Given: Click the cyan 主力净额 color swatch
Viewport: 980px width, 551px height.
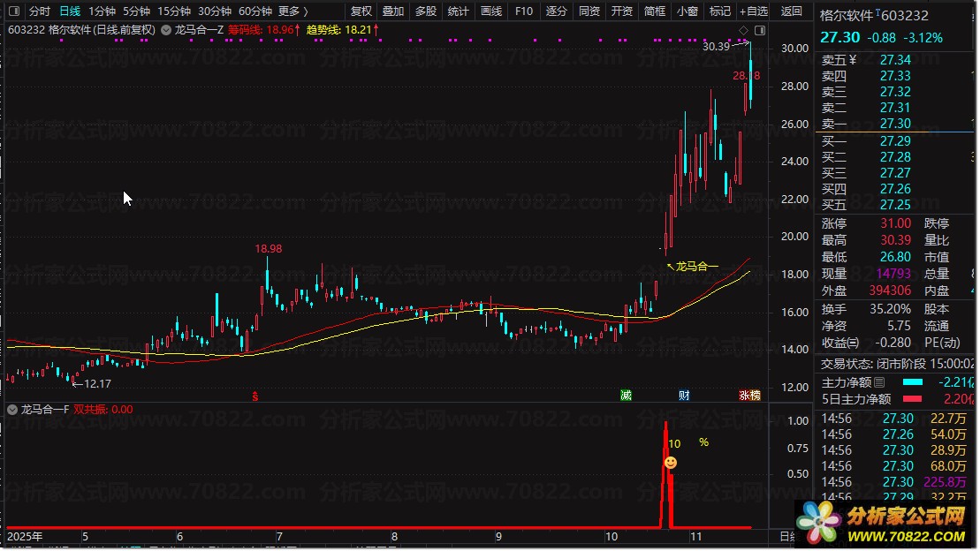Looking at the screenshot, I should click(x=913, y=381).
